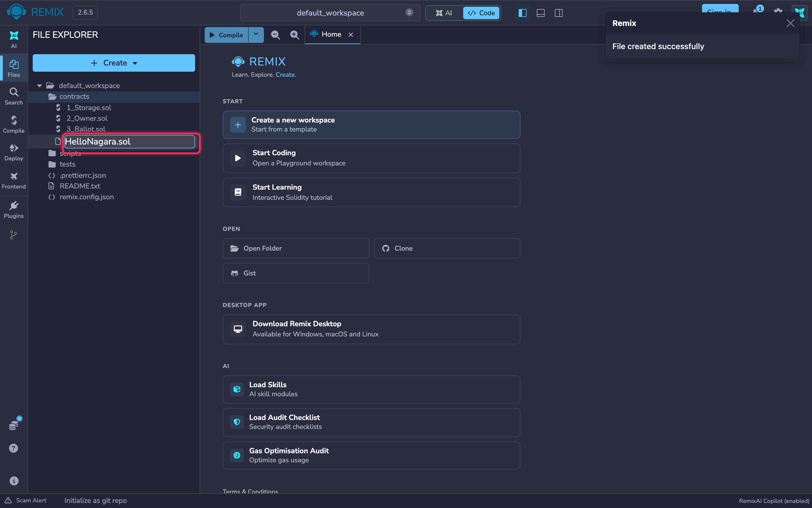Open 1_Storage.sol file
Viewport: 812px width, 508px height.
click(x=89, y=108)
